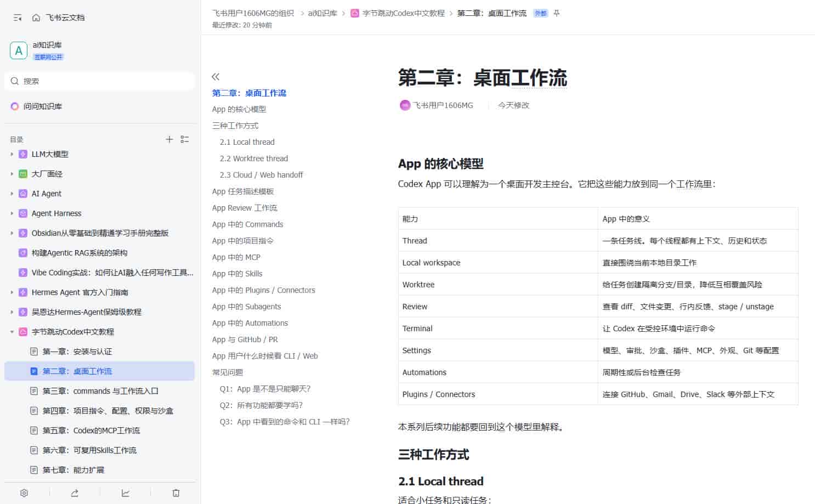Open the 外部 tag badge
The width and height of the screenshot is (815, 504).
pos(541,13)
